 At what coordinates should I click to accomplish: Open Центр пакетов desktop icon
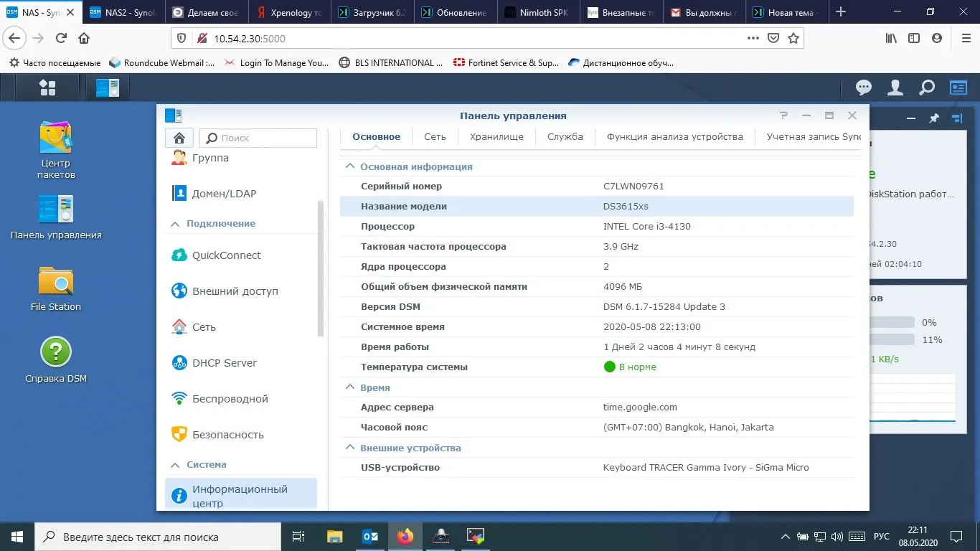[x=56, y=150]
